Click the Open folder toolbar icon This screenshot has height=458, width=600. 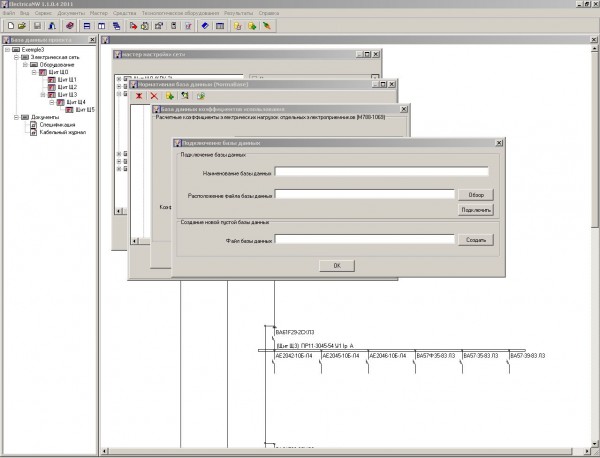pos(22,24)
